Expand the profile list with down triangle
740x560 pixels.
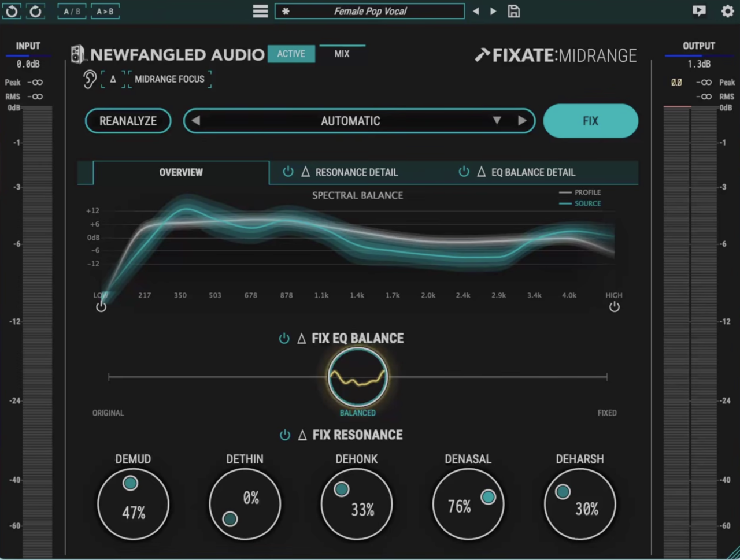497,120
